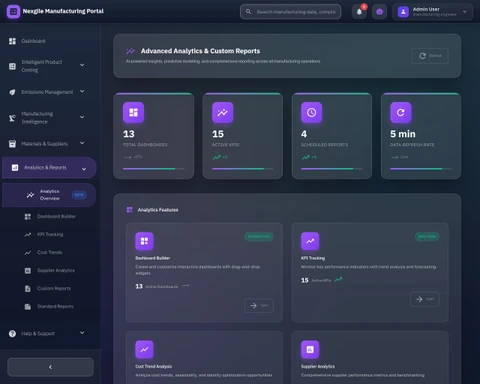
Task: Click the Active KPIs progress bar
Action: tap(243, 169)
